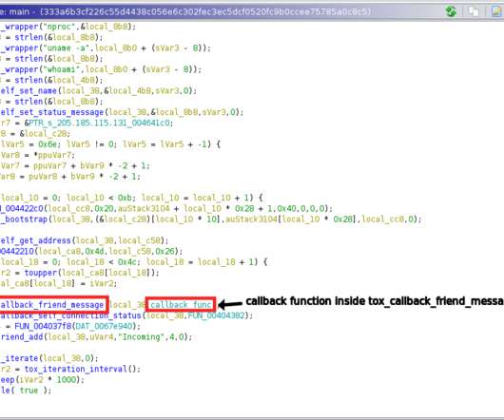
Task: Select the 0x6e loop constant
Action: coord(48,144)
